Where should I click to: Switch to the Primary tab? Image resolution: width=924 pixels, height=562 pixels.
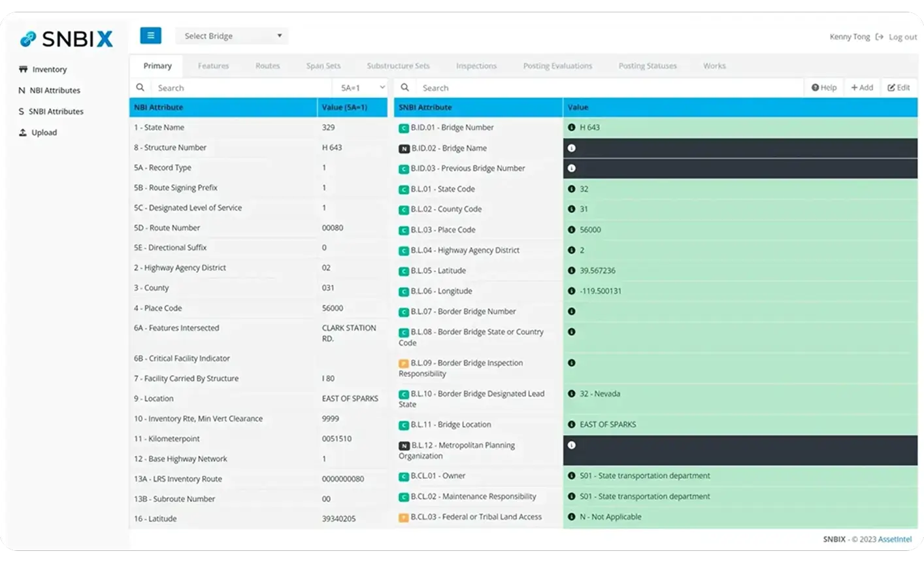pyautogui.click(x=157, y=66)
